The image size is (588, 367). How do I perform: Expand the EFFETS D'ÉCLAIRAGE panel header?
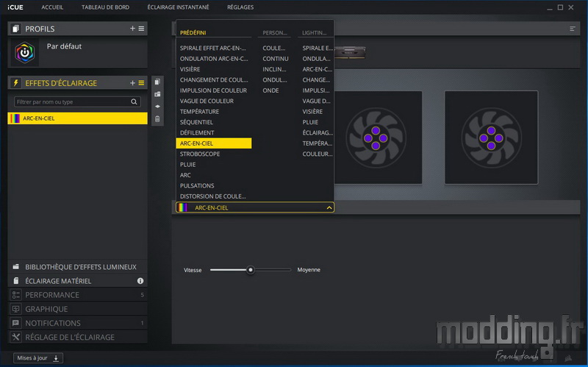77,83
